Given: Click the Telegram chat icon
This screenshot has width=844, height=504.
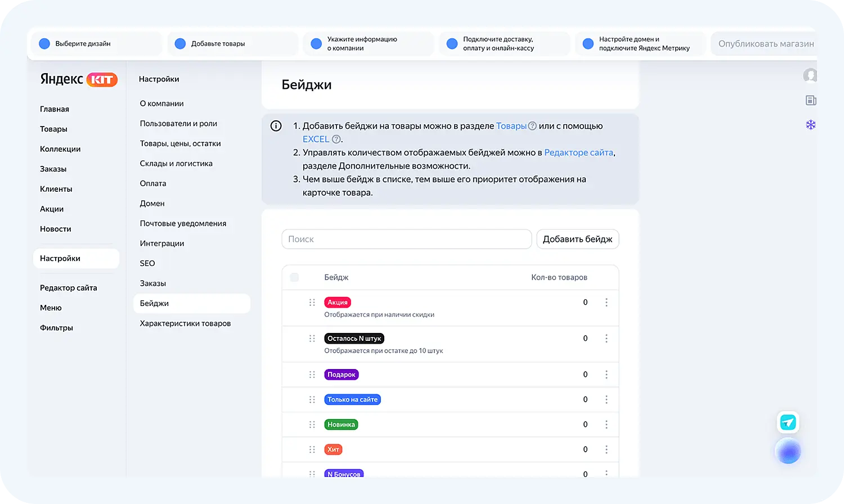Looking at the screenshot, I should [x=788, y=422].
